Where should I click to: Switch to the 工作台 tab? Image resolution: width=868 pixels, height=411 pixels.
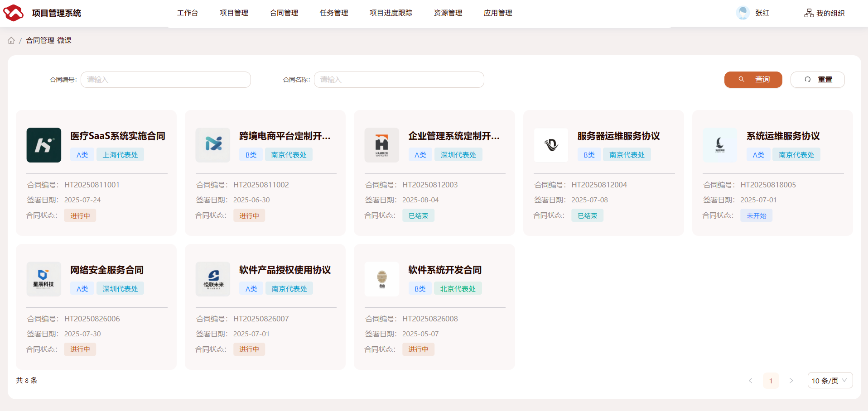pos(188,13)
